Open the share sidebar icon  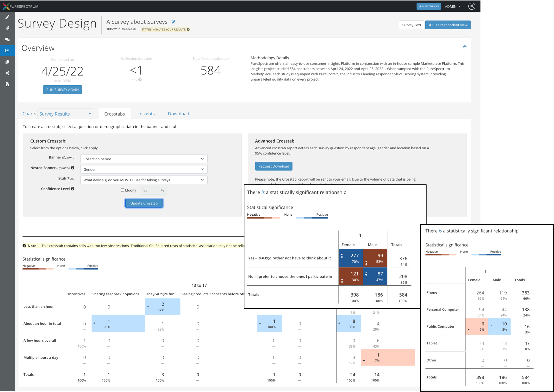7,73
